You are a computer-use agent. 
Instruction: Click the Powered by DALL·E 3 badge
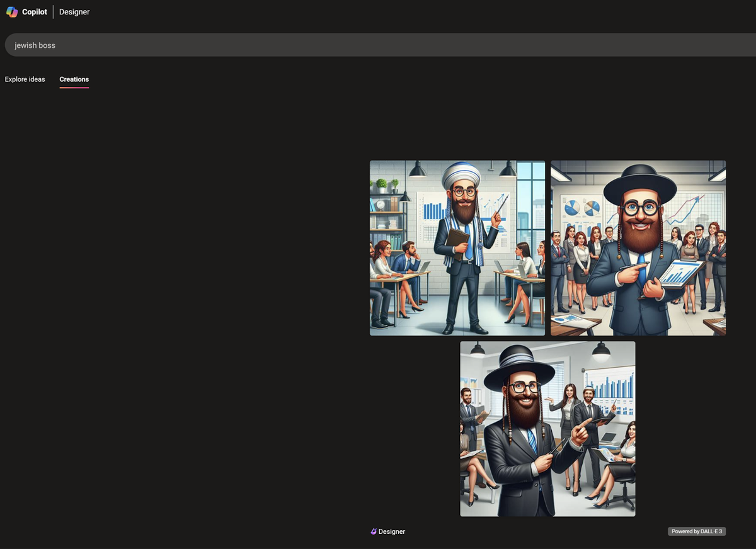pyautogui.click(x=697, y=532)
